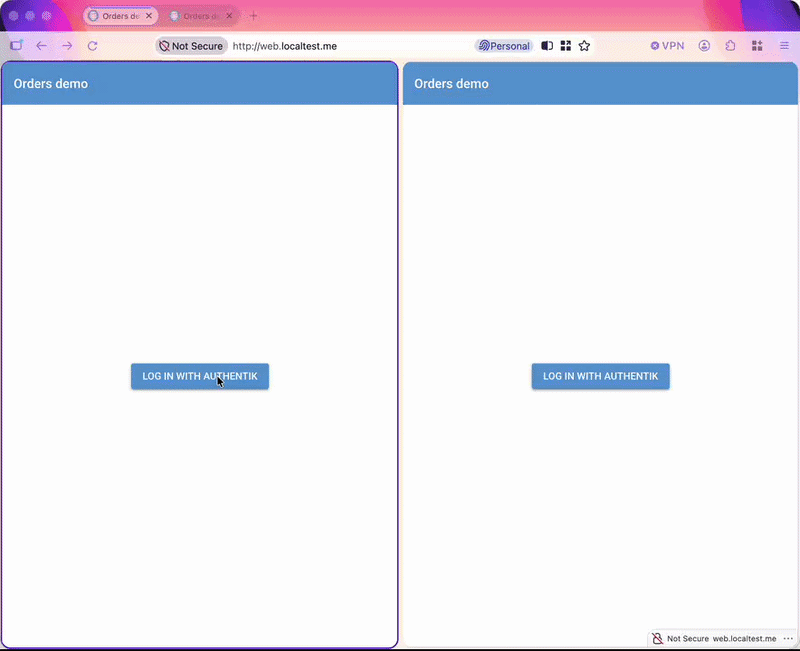Click the sidebar panel icon left of back arrow
800x651 pixels.
point(16,45)
